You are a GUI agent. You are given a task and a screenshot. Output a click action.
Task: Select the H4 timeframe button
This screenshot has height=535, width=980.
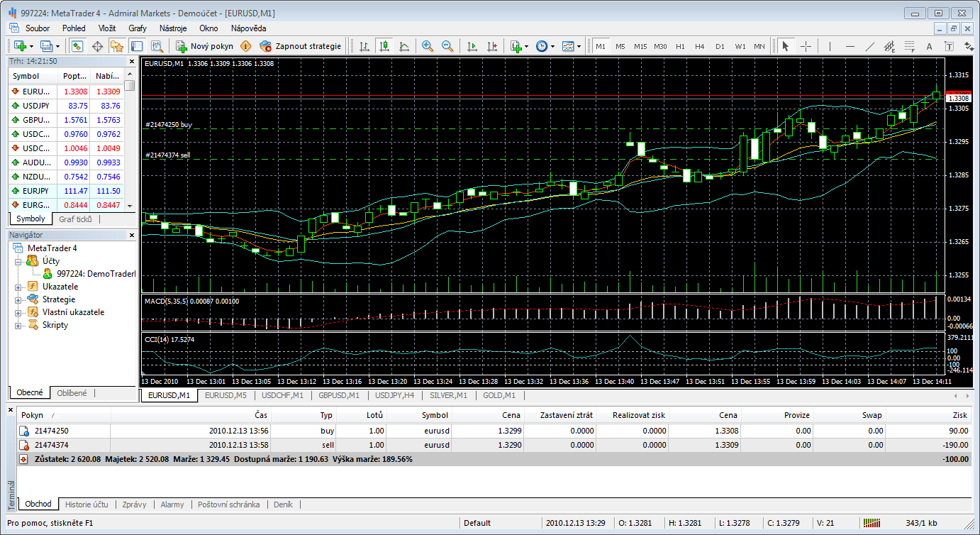(x=700, y=46)
